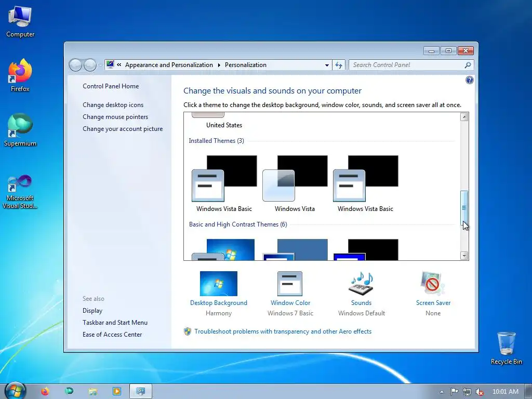Screen dimensions: 532x399
Task: Click the Back navigation arrow
Action: [75, 65]
